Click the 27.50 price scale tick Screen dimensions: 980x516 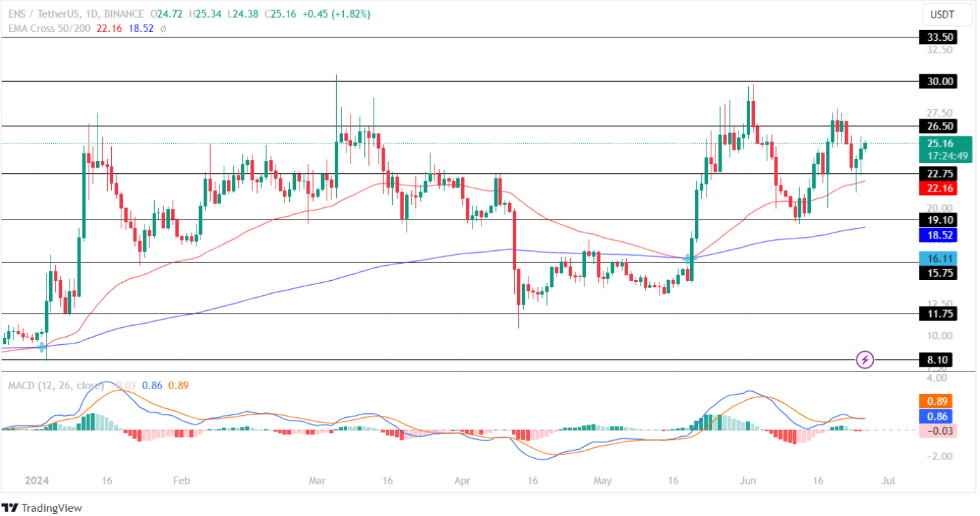(x=940, y=113)
